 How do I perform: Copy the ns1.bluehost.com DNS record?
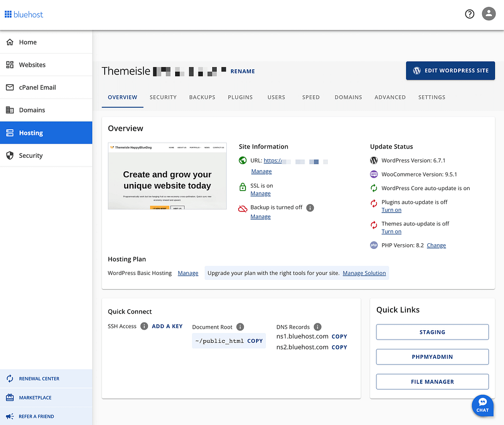click(339, 336)
